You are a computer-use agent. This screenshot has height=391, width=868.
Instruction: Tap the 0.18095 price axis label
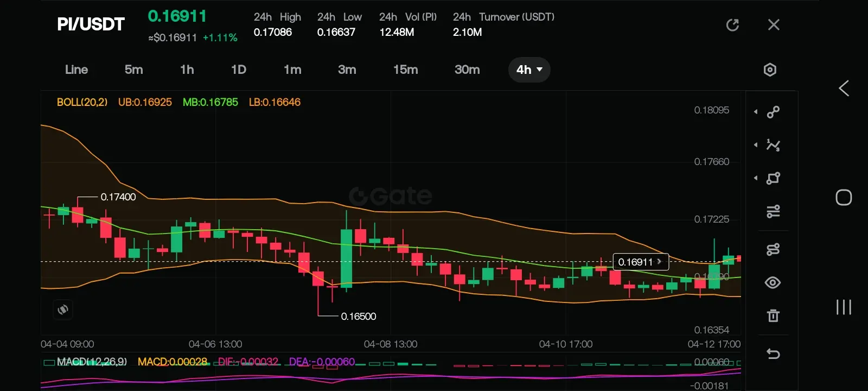(x=712, y=110)
